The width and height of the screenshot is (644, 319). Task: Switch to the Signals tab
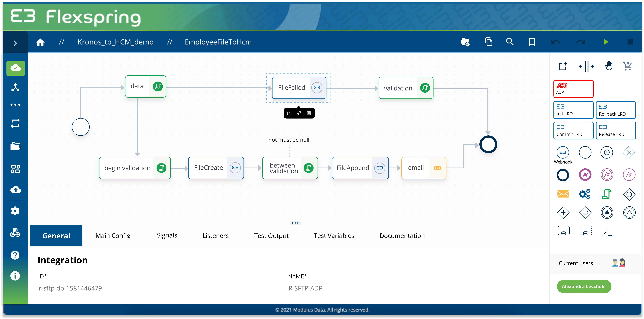pos(167,235)
